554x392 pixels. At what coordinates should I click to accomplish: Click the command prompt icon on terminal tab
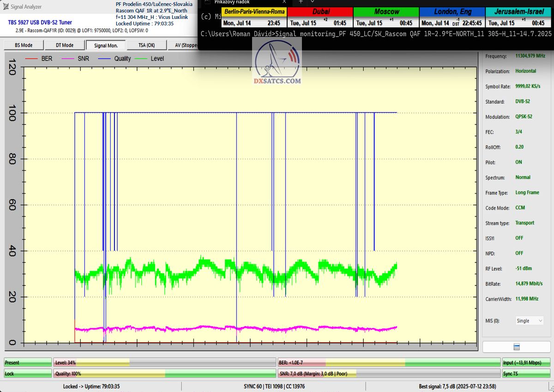206,2
